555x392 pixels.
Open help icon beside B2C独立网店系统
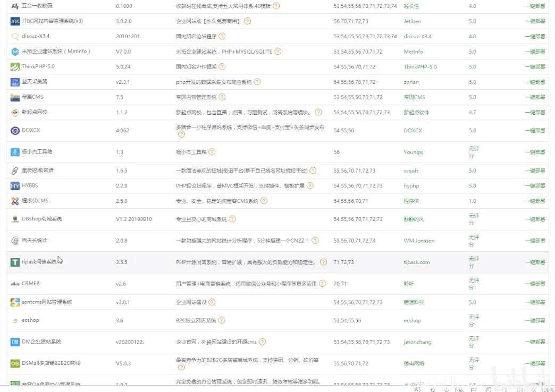[x=221, y=320]
